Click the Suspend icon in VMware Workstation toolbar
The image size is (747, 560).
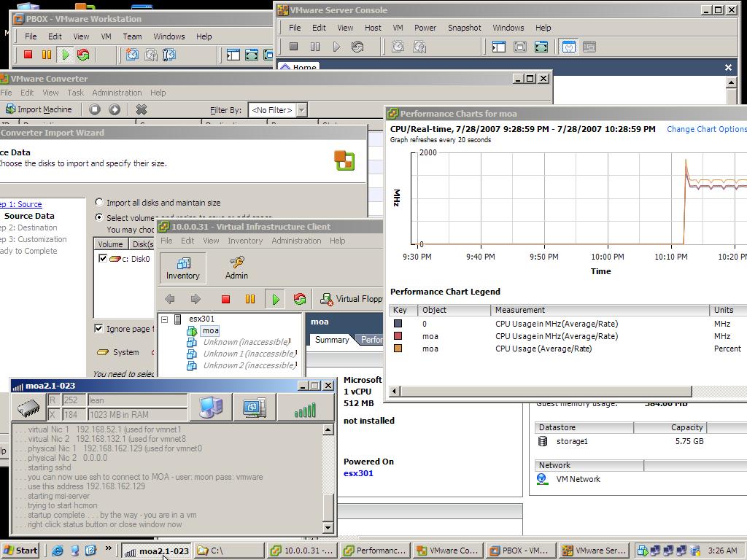47,55
